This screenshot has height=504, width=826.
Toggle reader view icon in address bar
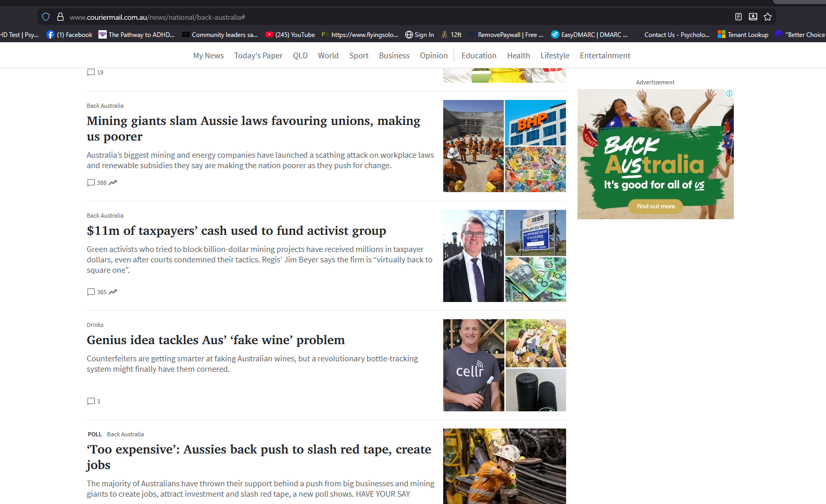pyautogui.click(x=738, y=17)
